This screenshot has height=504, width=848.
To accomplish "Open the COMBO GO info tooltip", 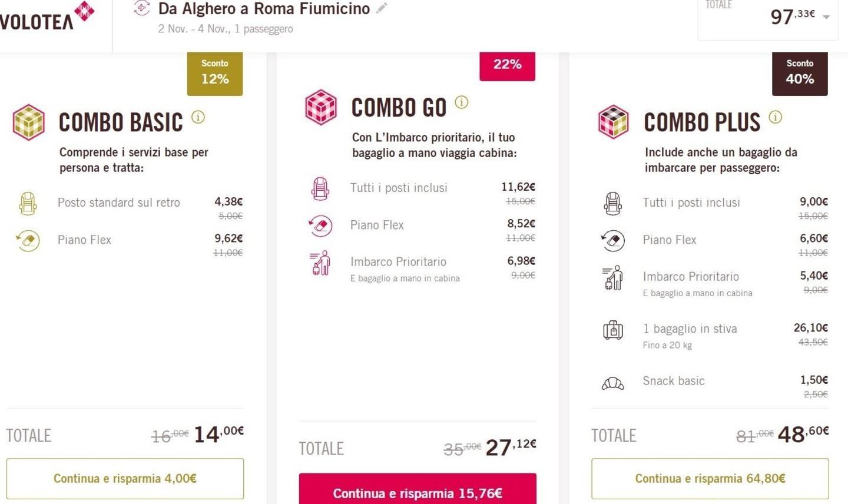I will click(x=461, y=102).
